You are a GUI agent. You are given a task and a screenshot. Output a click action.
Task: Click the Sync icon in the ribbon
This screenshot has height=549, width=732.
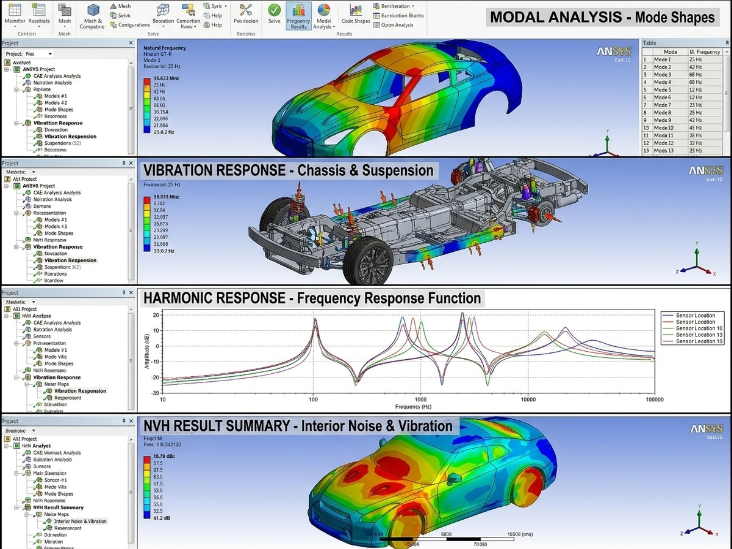(206, 6)
